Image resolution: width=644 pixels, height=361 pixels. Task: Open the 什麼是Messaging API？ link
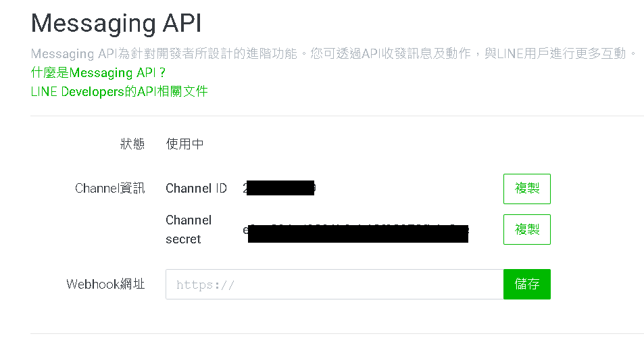coord(98,73)
